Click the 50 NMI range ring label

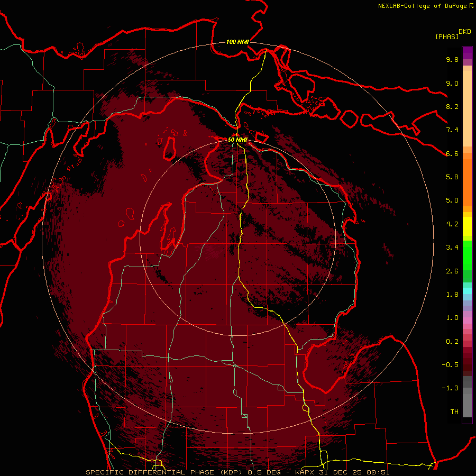click(237, 140)
